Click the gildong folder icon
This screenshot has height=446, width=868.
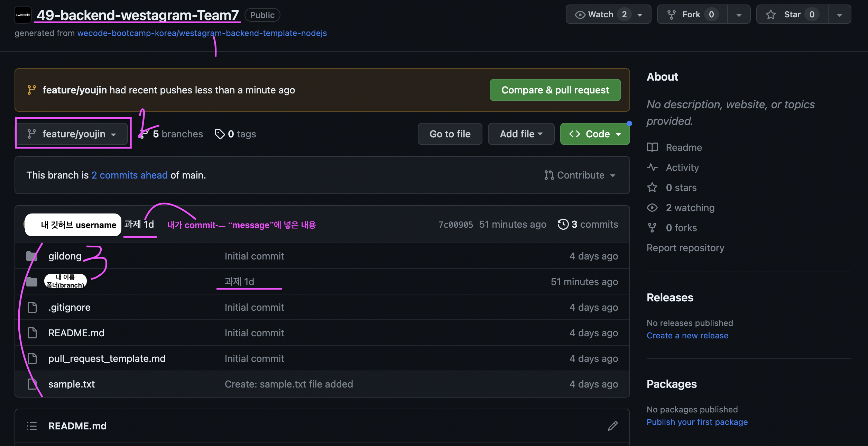(x=32, y=256)
